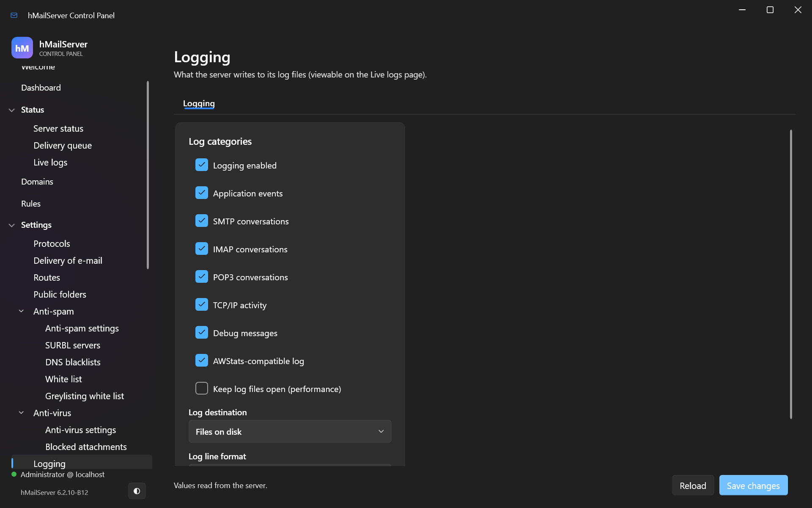This screenshot has width=812, height=508.
Task: Collapse the Anti-virus subsection
Action: click(x=21, y=413)
